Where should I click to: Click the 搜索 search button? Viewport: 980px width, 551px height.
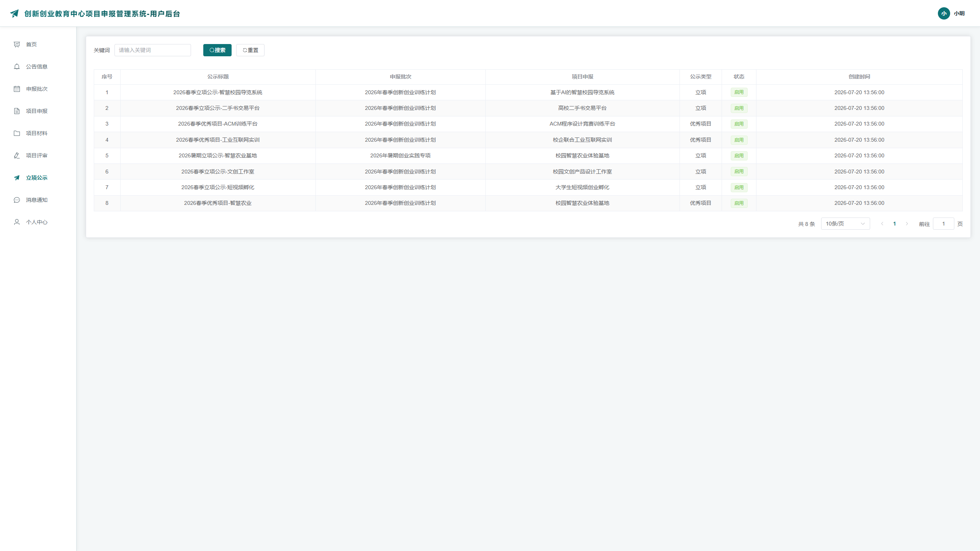coord(217,50)
